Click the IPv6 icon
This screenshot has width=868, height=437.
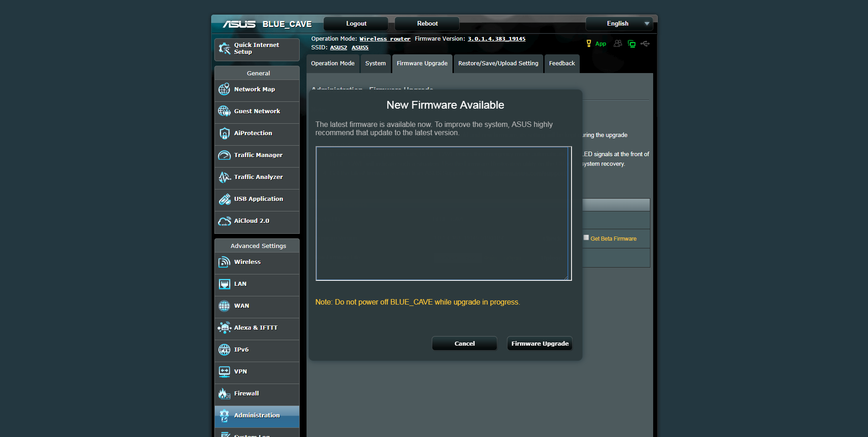coord(224,350)
